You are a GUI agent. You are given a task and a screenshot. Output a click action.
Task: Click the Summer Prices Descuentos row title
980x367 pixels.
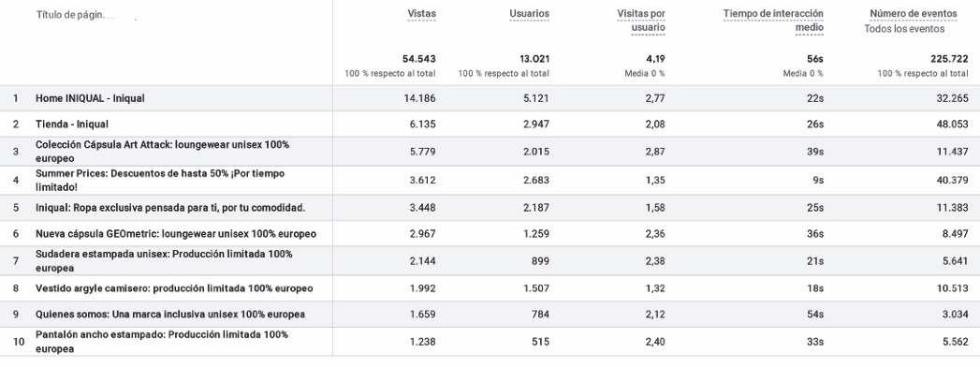tap(160, 180)
